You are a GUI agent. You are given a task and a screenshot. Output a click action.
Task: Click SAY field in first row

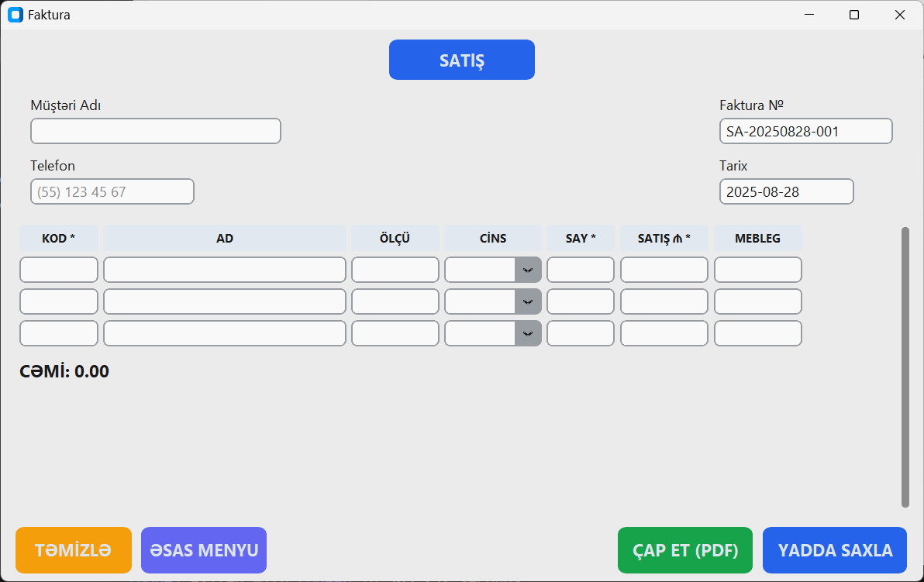[581, 270]
